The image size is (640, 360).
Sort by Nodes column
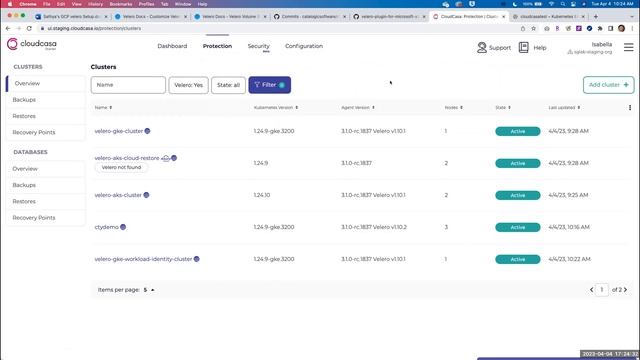[x=453, y=108]
